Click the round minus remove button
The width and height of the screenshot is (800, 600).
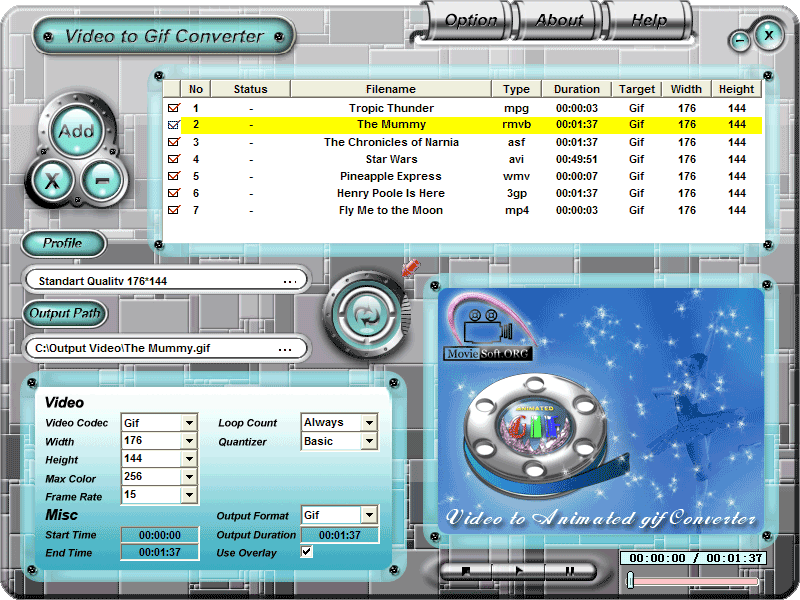point(103,180)
